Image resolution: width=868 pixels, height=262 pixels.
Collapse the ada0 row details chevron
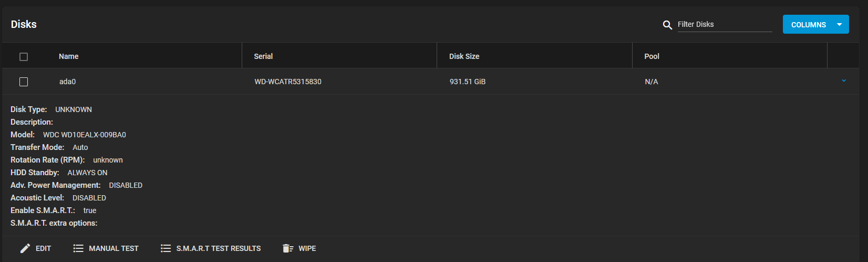[844, 81]
